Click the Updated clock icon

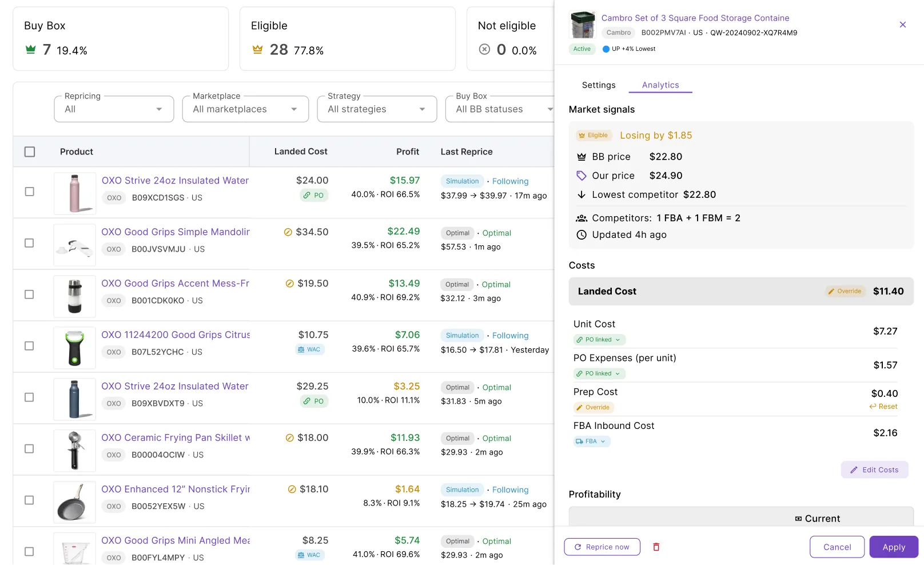(582, 234)
